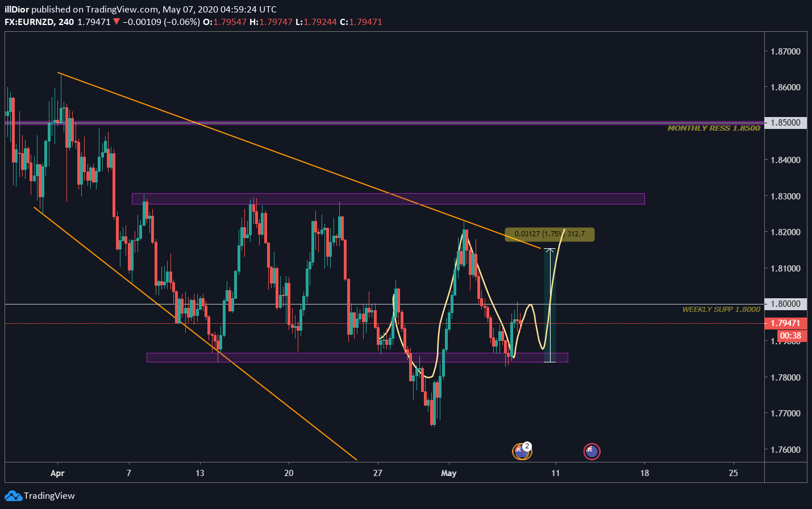
Task: Select the upper purple resistance zone rectangle
Action: (x=388, y=199)
